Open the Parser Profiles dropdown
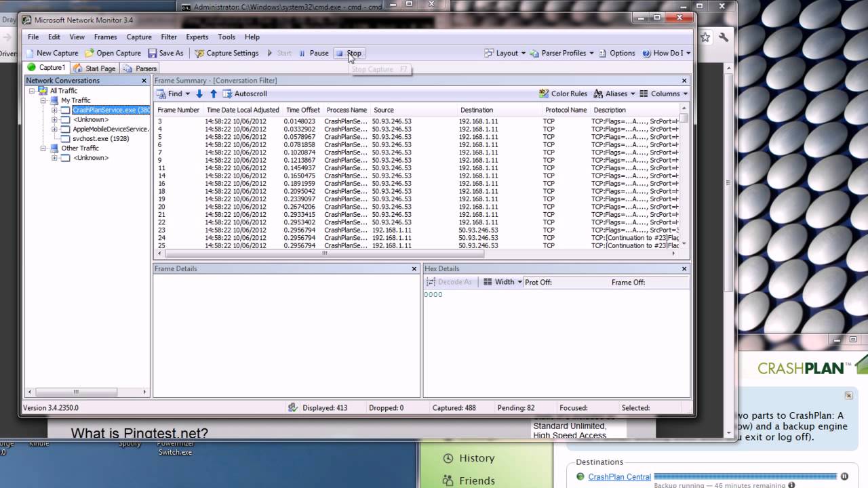The height and width of the screenshot is (488, 868). [561, 53]
